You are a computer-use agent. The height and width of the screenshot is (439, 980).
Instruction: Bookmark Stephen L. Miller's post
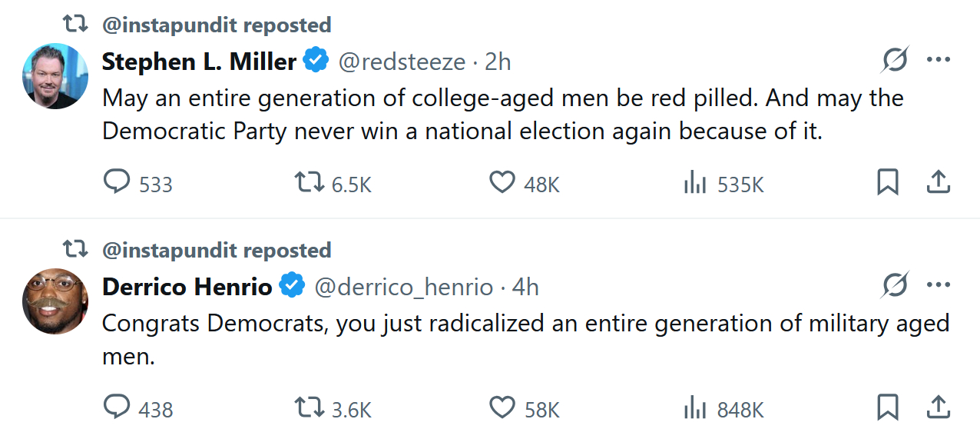(x=888, y=182)
